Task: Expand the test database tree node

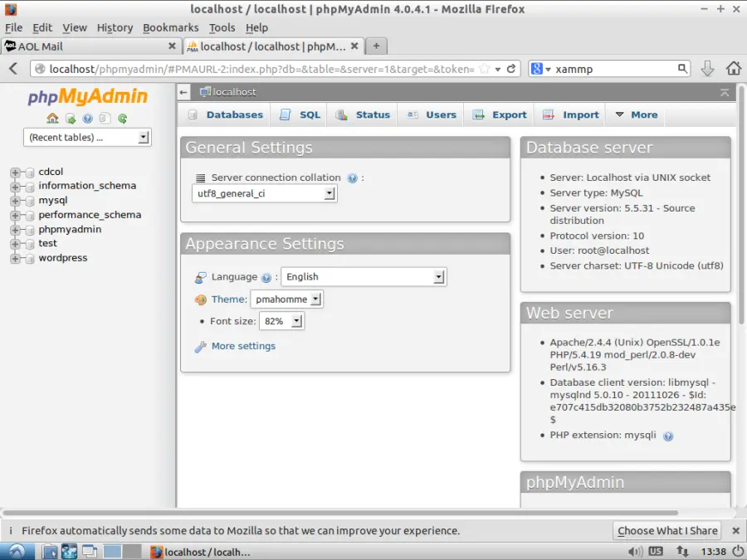Action: pyautogui.click(x=15, y=244)
